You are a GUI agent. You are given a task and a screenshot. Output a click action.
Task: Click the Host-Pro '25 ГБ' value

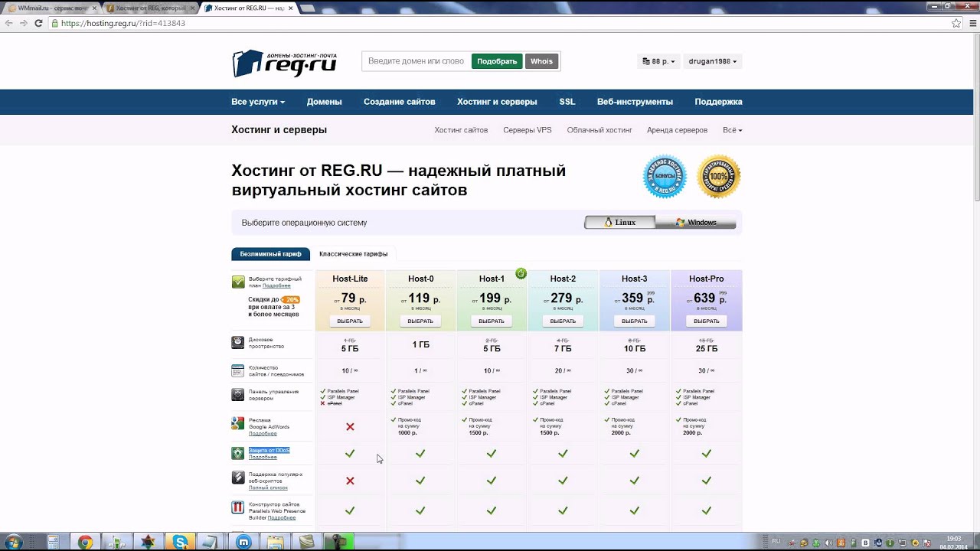tap(707, 348)
